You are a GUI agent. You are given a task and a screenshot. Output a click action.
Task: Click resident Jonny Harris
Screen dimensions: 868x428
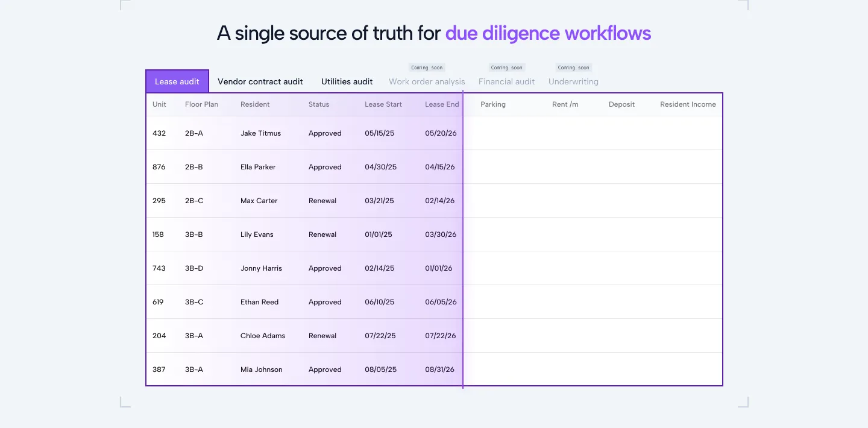(261, 268)
